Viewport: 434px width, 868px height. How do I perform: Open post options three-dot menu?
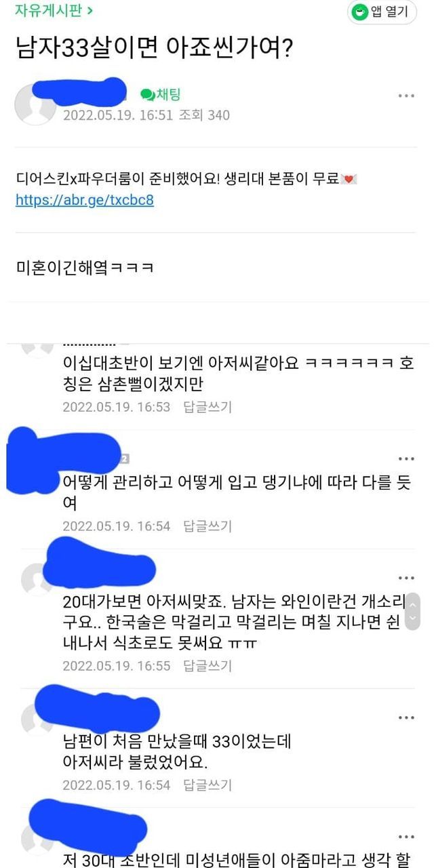point(406,96)
